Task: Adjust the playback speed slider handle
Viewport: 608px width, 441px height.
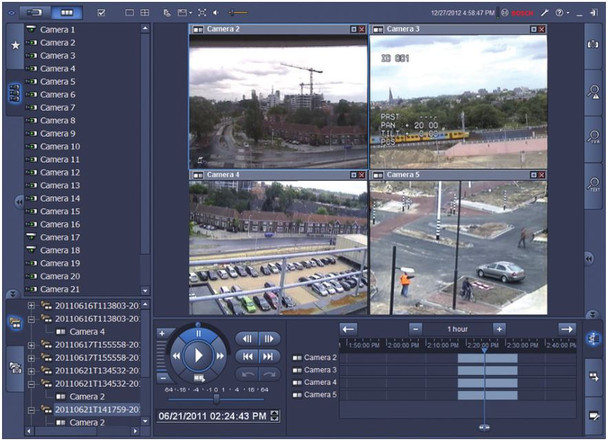Action: (216, 399)
